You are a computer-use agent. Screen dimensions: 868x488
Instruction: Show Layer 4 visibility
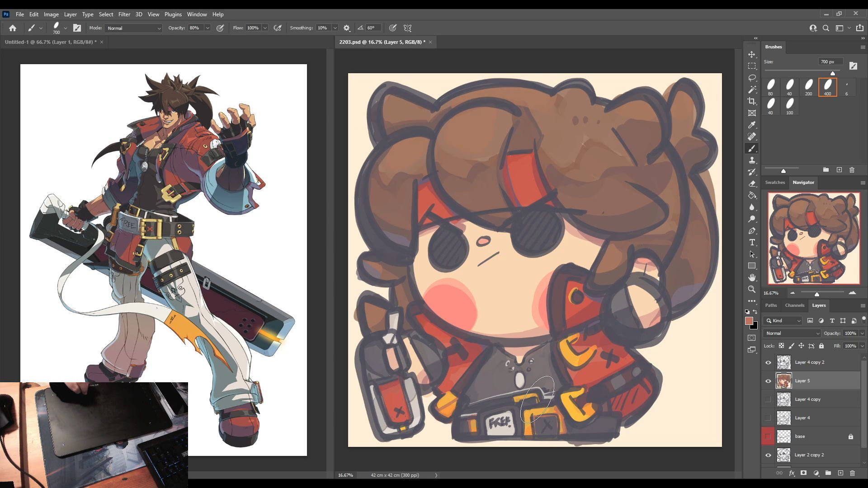[x=768, y=418]
